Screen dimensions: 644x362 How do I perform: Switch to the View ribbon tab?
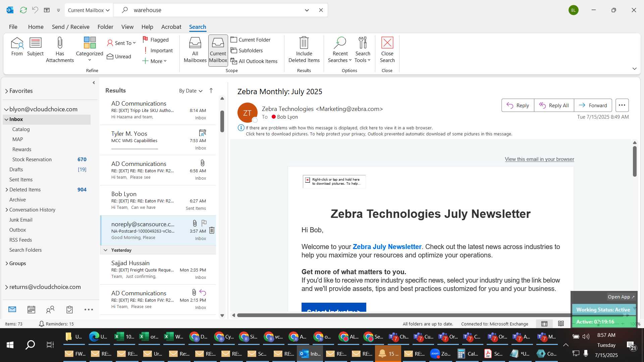pos(127,27)
